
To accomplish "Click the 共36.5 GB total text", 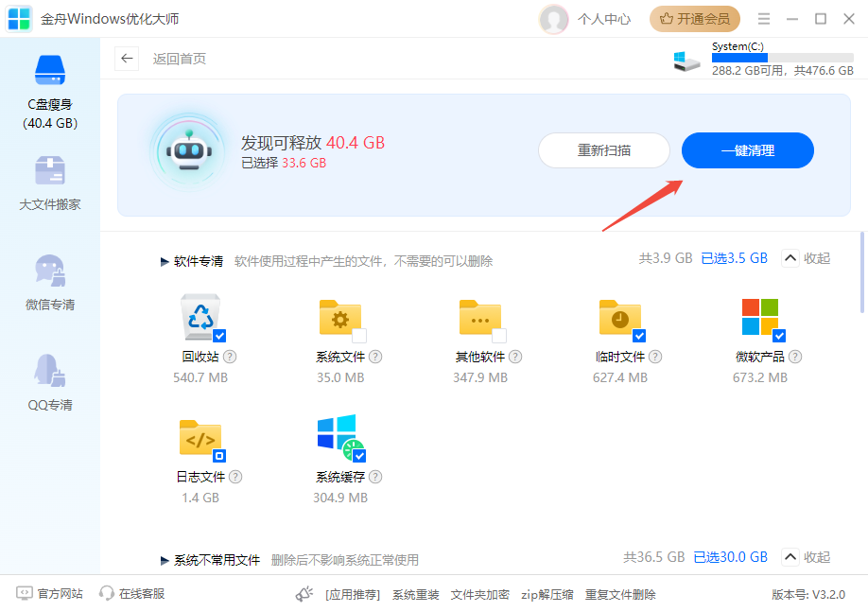I will coord(654,557).
